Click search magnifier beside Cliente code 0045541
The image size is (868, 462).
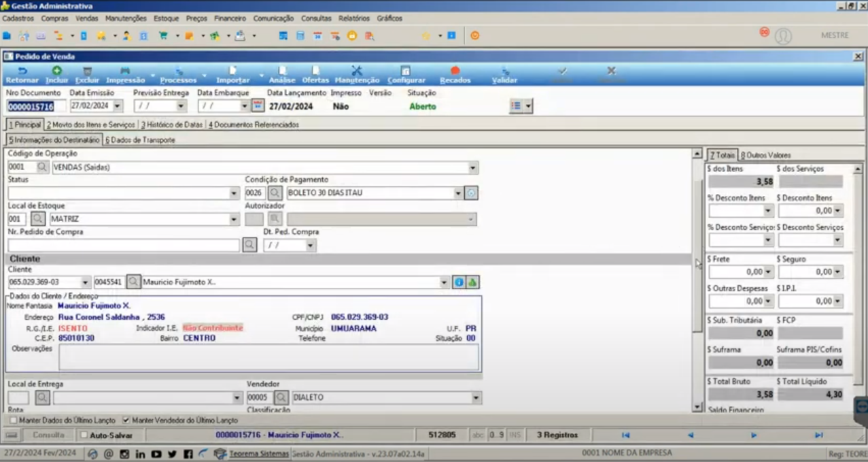tap(133, 282)
